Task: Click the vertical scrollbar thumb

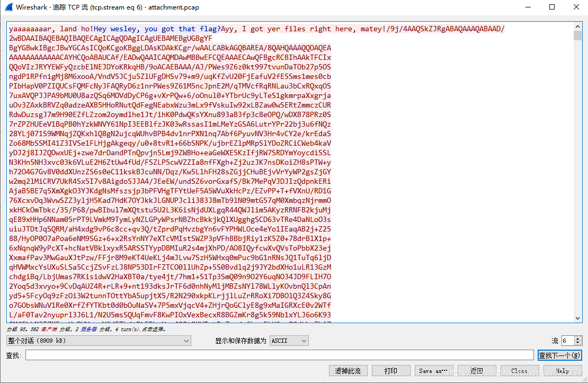Action: [577, 35]
